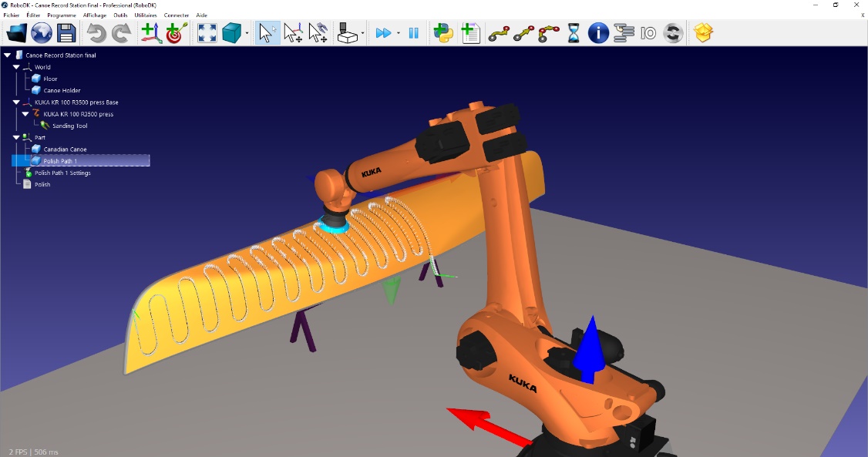Add a program call instruction
Image resolution: width=868 pixels, height=457 pixels.
(624, 33)
